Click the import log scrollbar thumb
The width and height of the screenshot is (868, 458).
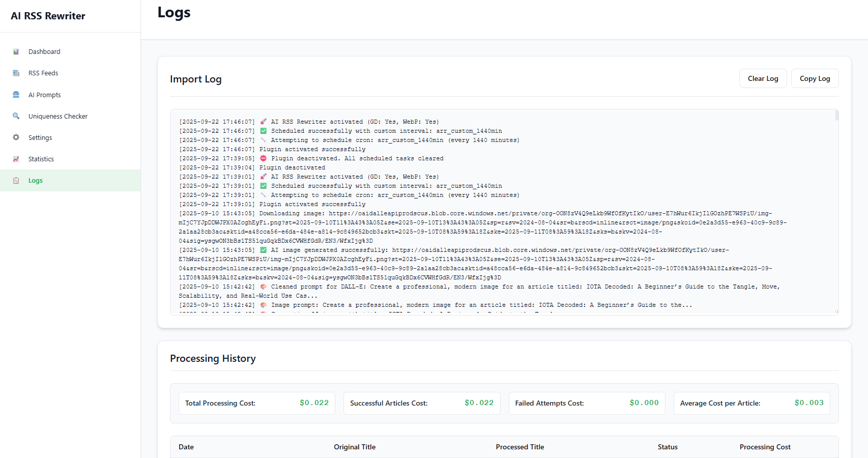pyautogui.click(x=836, y=116)
